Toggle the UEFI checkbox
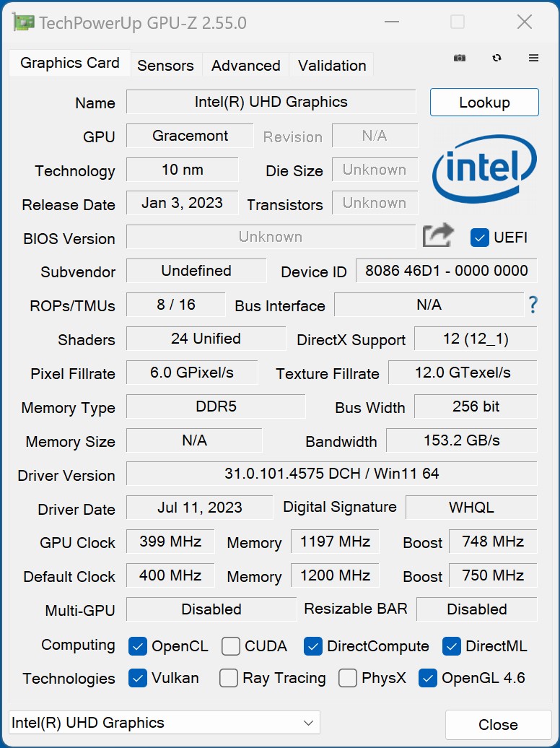 (x=480, y=237)
